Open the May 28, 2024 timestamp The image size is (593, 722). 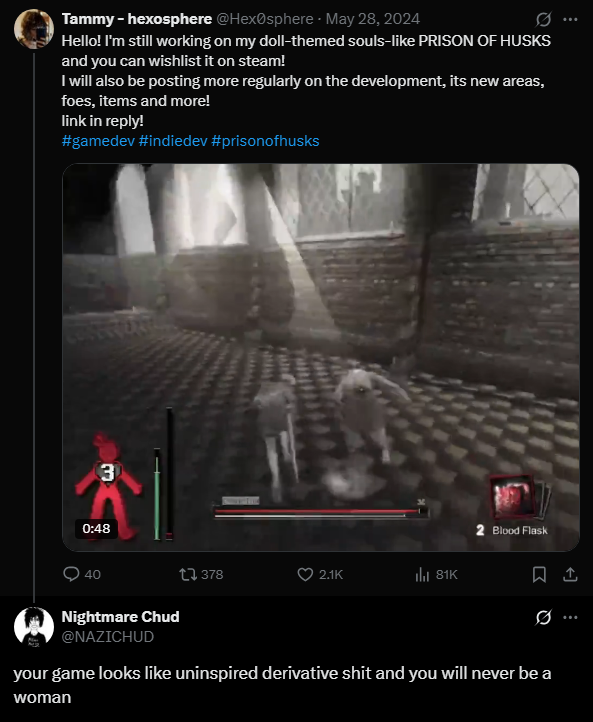(372, 19)
